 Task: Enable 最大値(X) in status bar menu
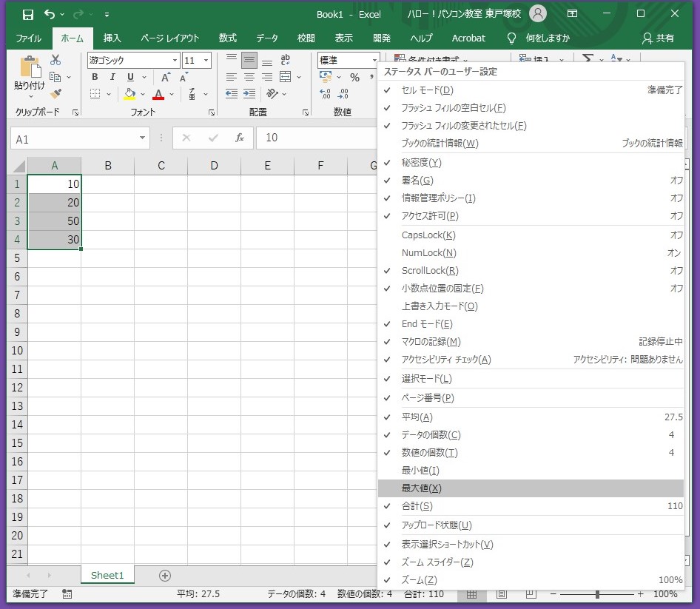[x=531, y=488]
